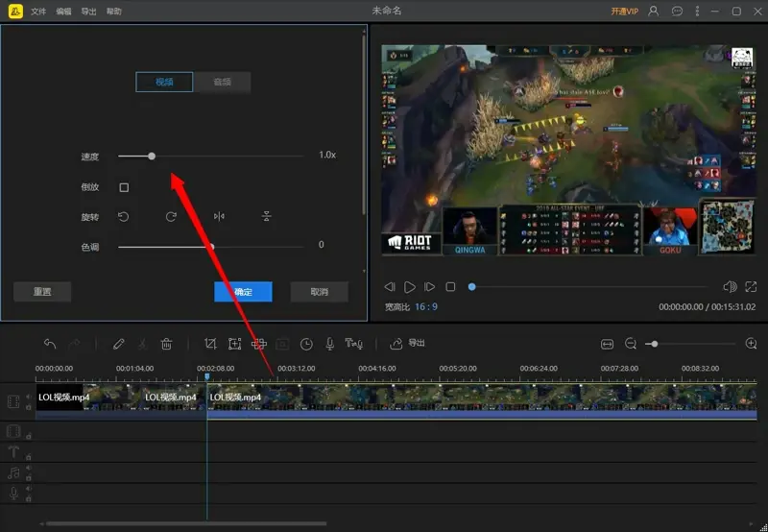Undo the last edit in toolbar

click(x=50, y=344)
